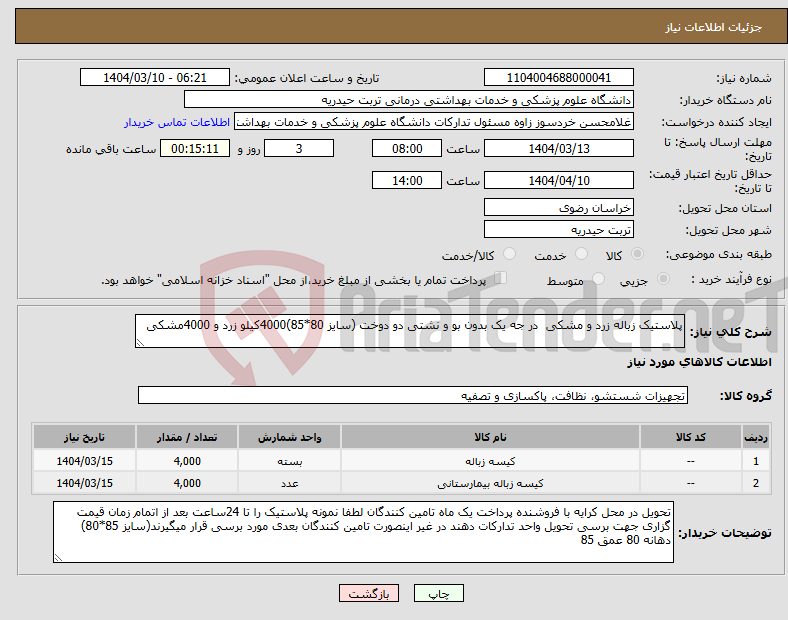The height and width of the screenshot is (620, 788).
Task: Click remaining time field 00:15:11
Action: (x=195, y=148)
